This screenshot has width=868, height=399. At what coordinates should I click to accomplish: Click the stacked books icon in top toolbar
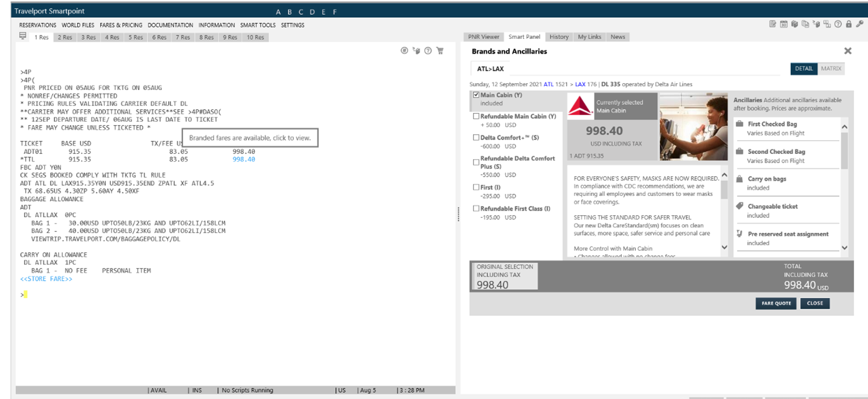point(794,24)
